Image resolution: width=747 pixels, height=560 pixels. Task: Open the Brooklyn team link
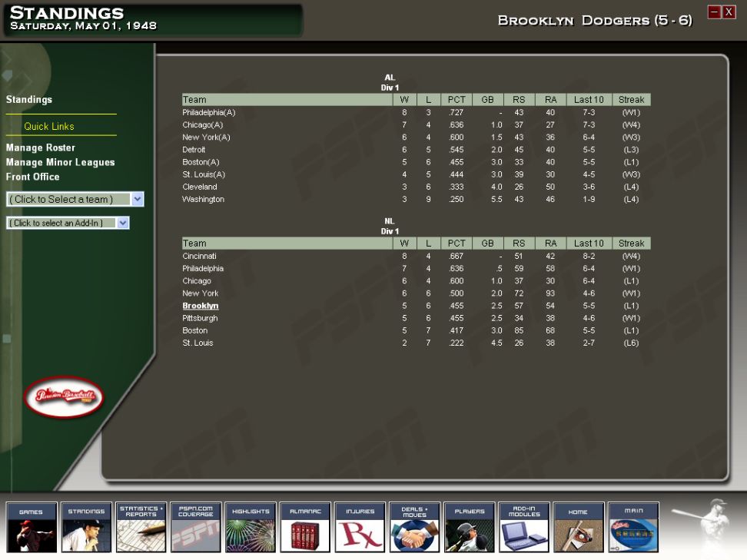click(x=200, y=306)
